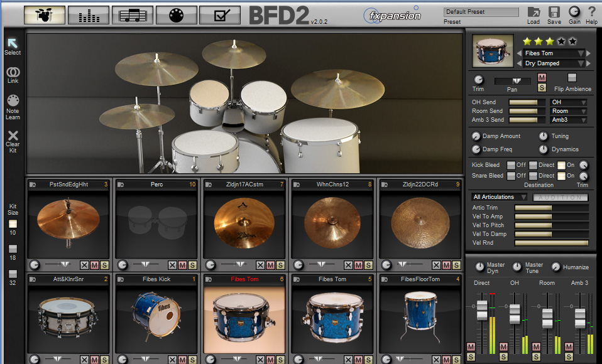Mute the Amb 3 mixer channel

pyautogui.click(x=569, y=346)
